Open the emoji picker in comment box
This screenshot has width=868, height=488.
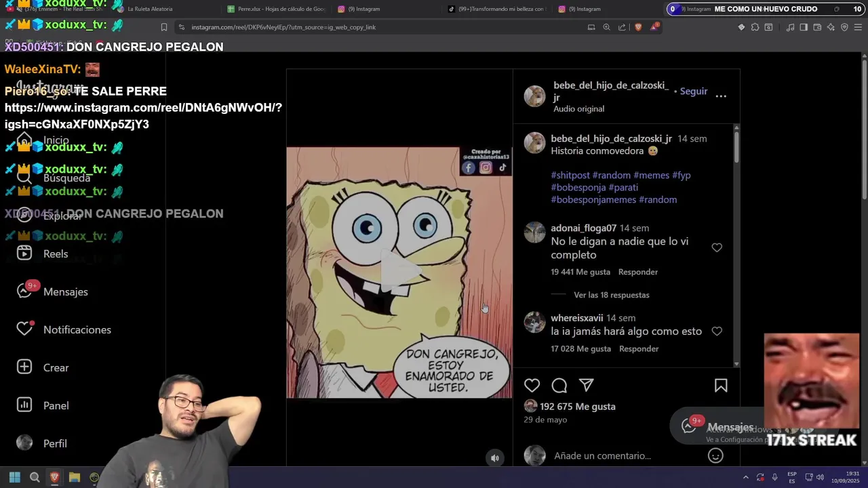coord(715,456)
